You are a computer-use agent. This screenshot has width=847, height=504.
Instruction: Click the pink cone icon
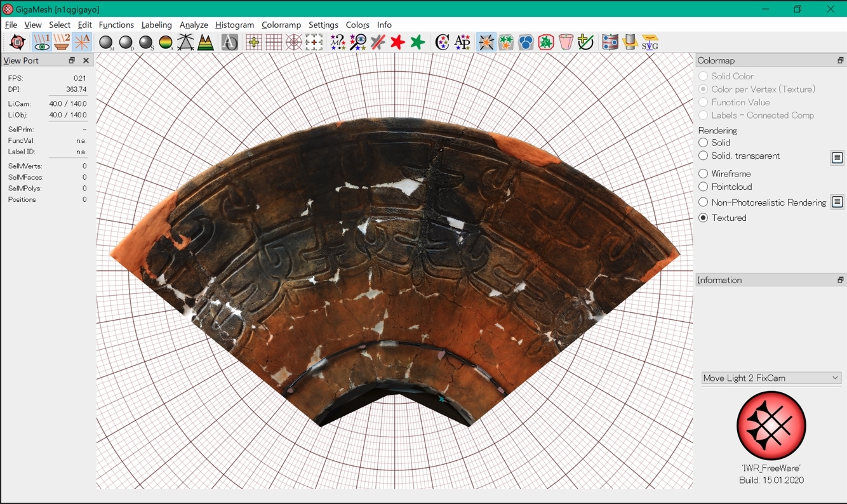click(x=566, y=43)
